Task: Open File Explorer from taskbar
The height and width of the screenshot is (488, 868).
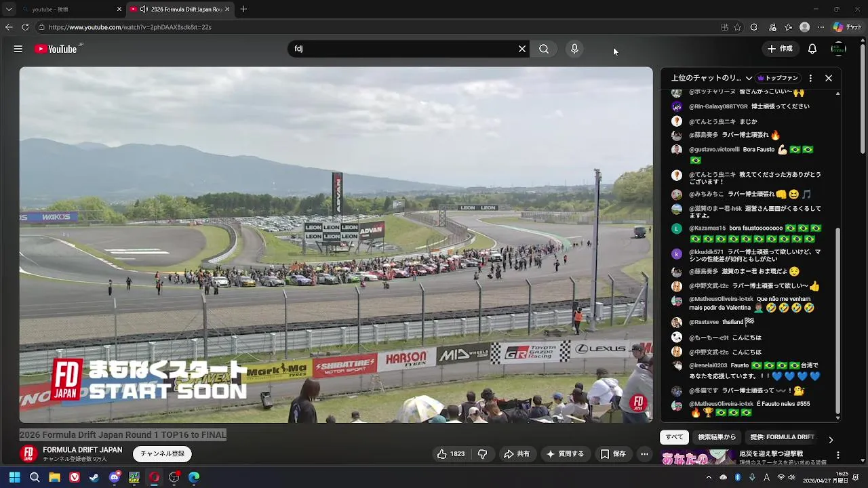Action: point(54,477)
